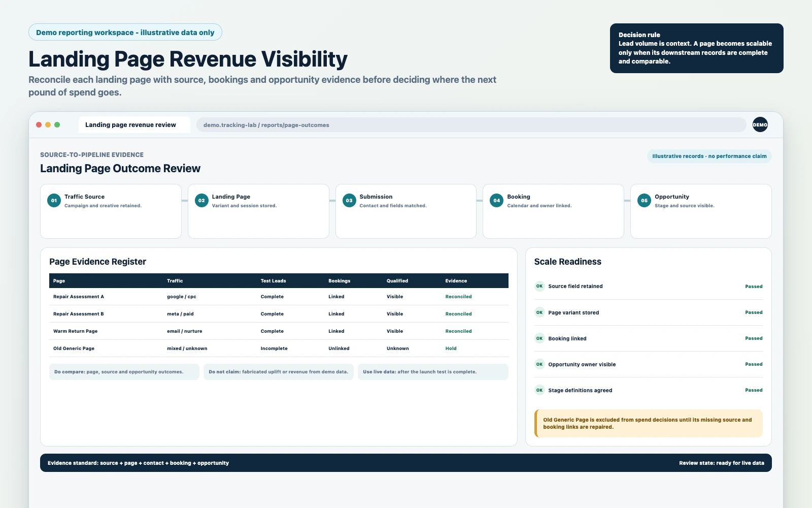Click the OK badge beside Opportunity owner visible
The width and height of the screenshot is (812, 508).
(x=539, y=364)
